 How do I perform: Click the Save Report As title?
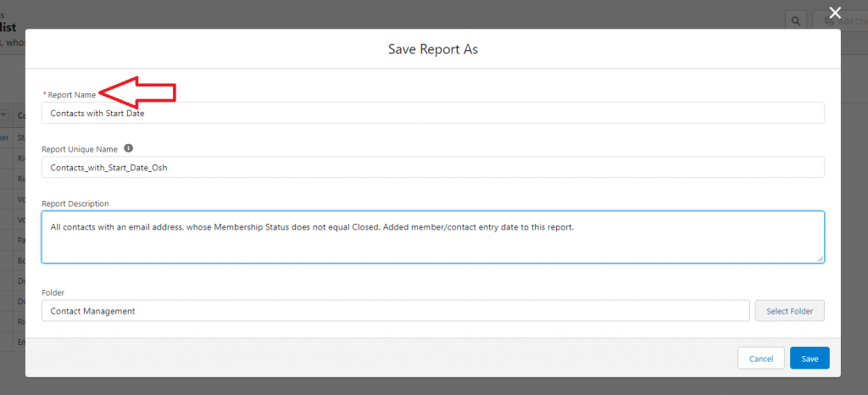(432, 49)
